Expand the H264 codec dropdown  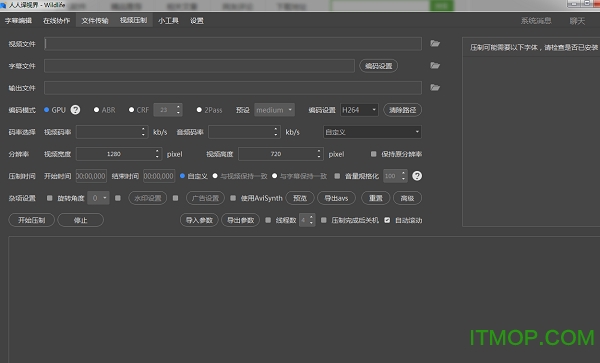coord(359,110)
